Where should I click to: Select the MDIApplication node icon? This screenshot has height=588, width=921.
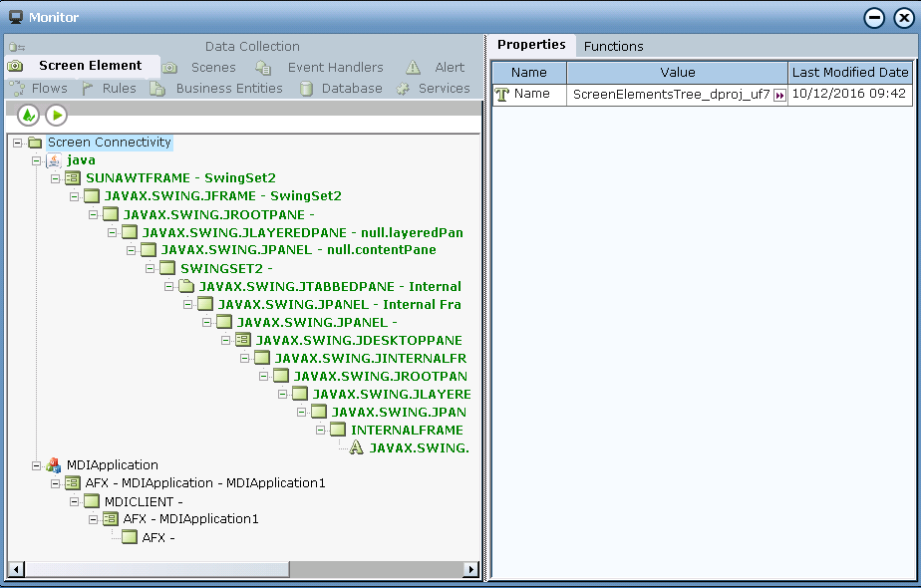(54, 465)
